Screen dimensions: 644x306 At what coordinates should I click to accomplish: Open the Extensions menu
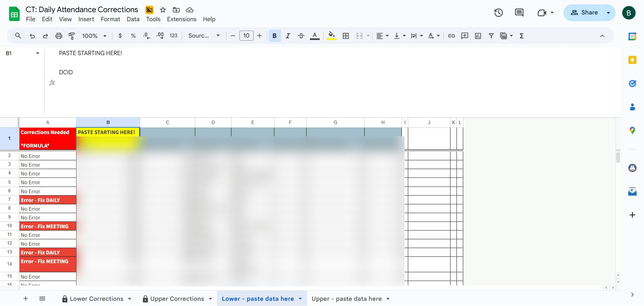(181, 19)
